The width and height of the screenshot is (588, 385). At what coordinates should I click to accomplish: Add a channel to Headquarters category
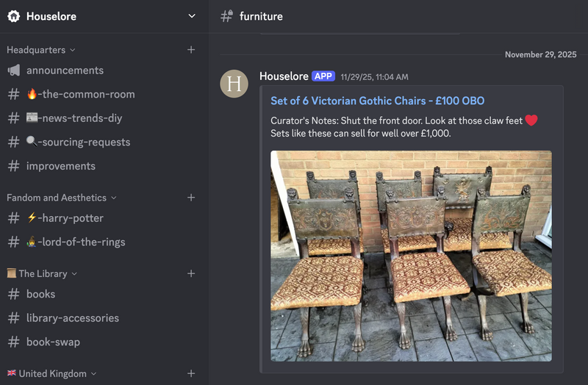(x=191, y=50)
